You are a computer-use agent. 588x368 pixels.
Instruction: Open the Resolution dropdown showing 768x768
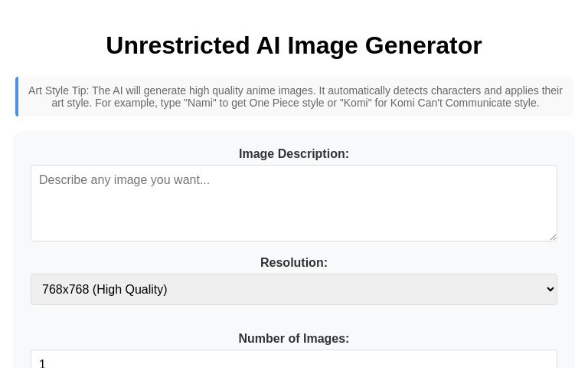(294, 289)
